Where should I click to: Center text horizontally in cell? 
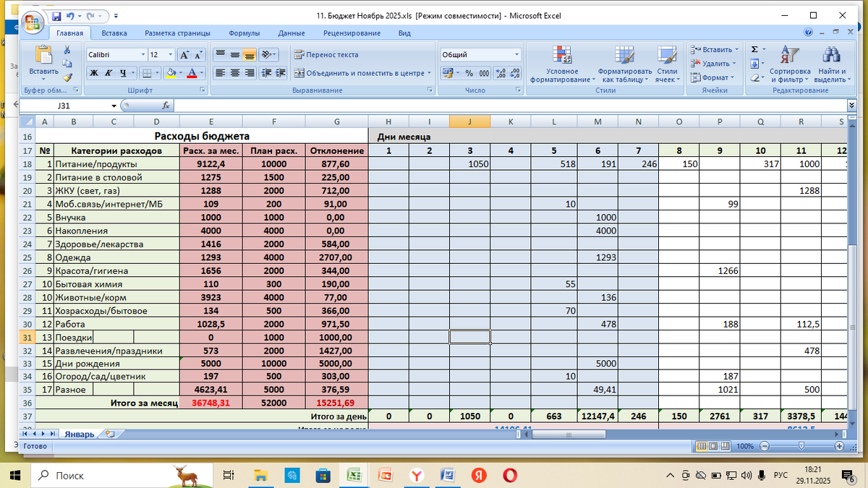235,73
